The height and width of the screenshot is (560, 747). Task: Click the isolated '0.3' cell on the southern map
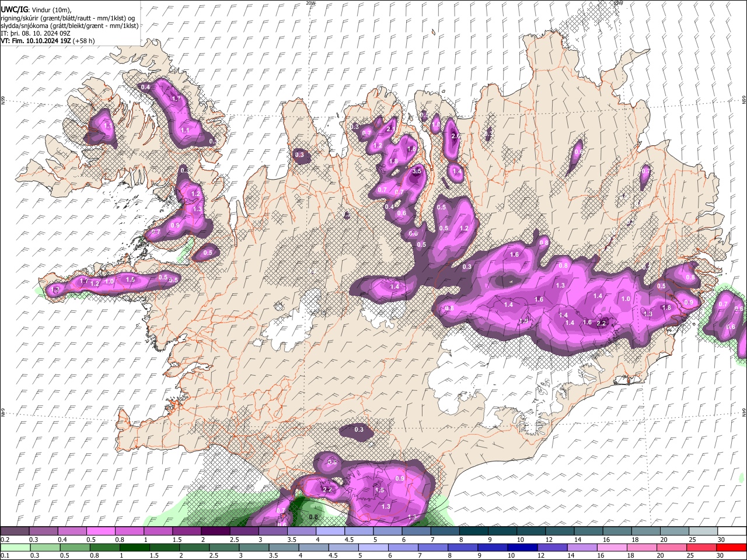359,430
